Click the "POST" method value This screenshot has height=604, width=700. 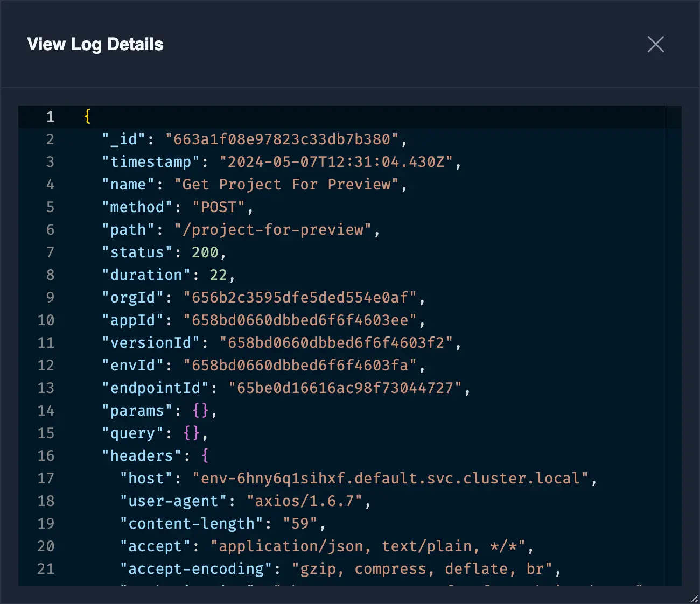(x=219, y=207)
